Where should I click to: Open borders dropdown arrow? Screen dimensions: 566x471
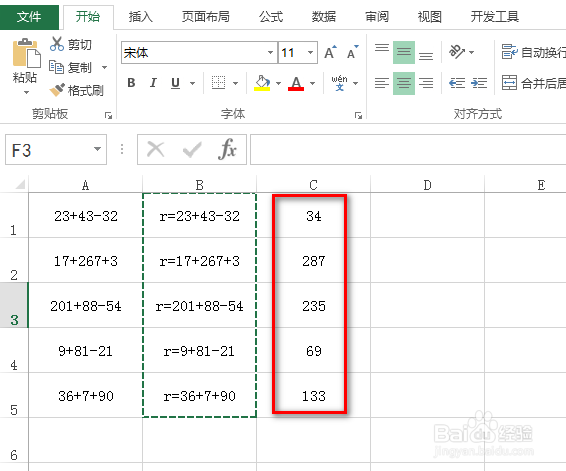click(x=235, y=83)
